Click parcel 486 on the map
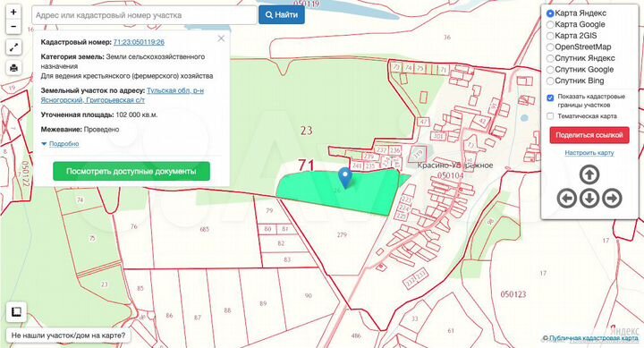This screenshot has width=644, height=348. 356,335
